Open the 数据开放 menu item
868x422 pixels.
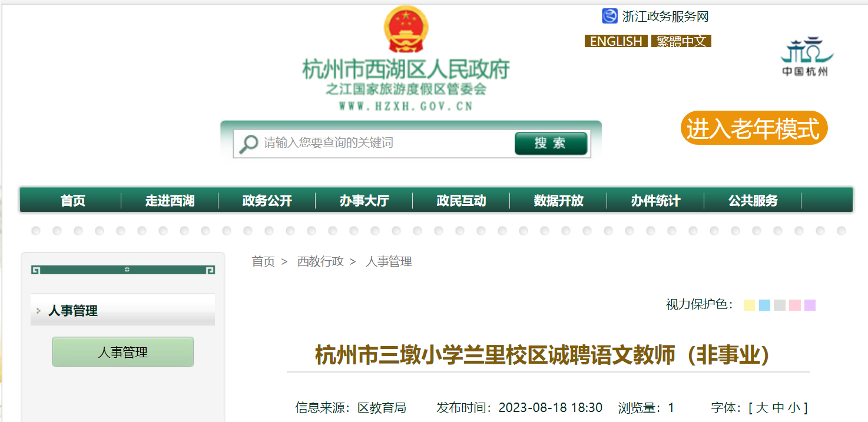(x=558, y=201)
